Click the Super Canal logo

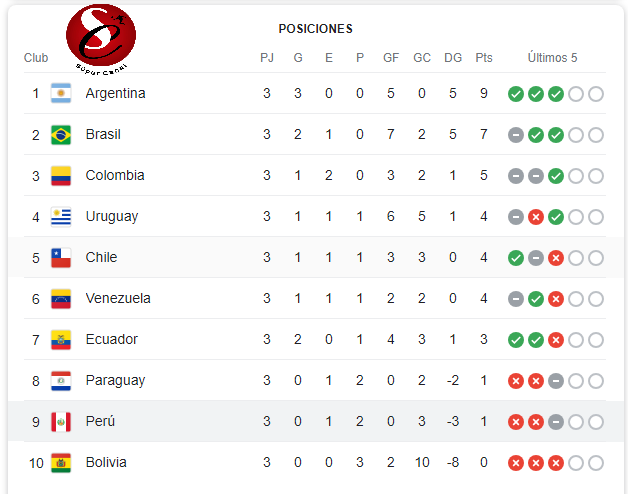coord(99,33)
